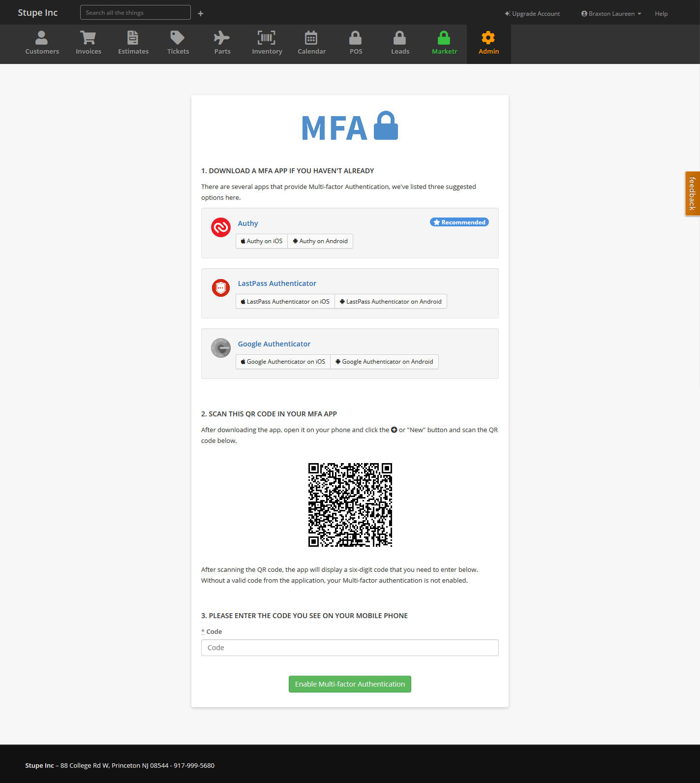The image size is (700, 783).
Task: Click Google Authenticator on Android button
Action: click(385, 362)
